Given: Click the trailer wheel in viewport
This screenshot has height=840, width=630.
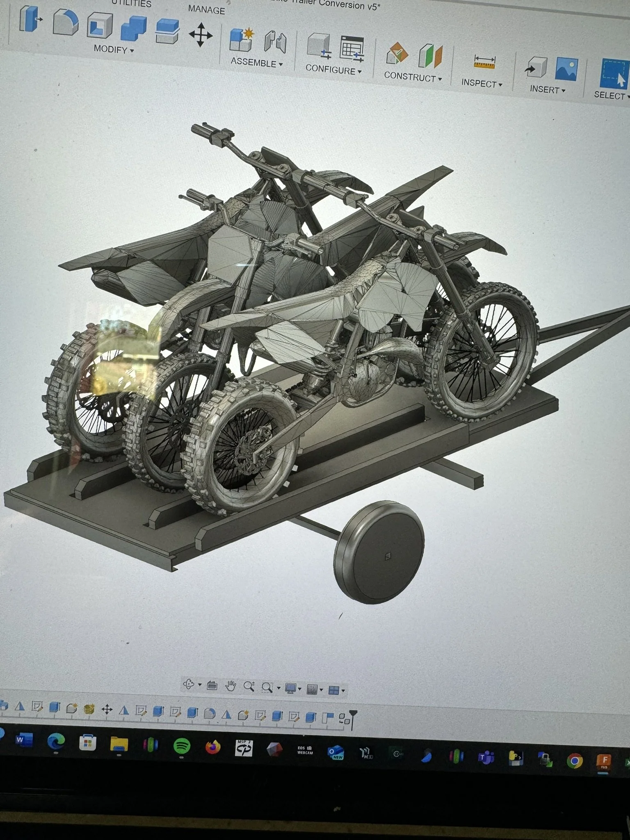Looking at the screenshot, I should pos(380,553).
